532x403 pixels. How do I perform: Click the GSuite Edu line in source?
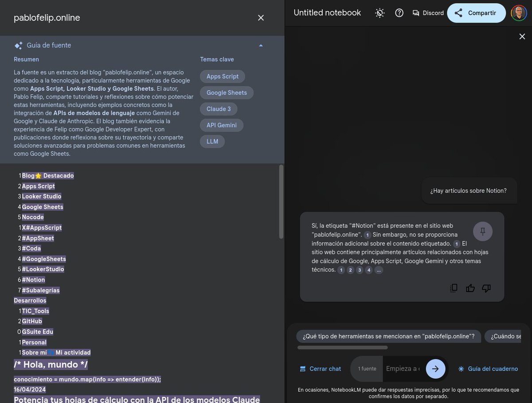coord(38,332)
